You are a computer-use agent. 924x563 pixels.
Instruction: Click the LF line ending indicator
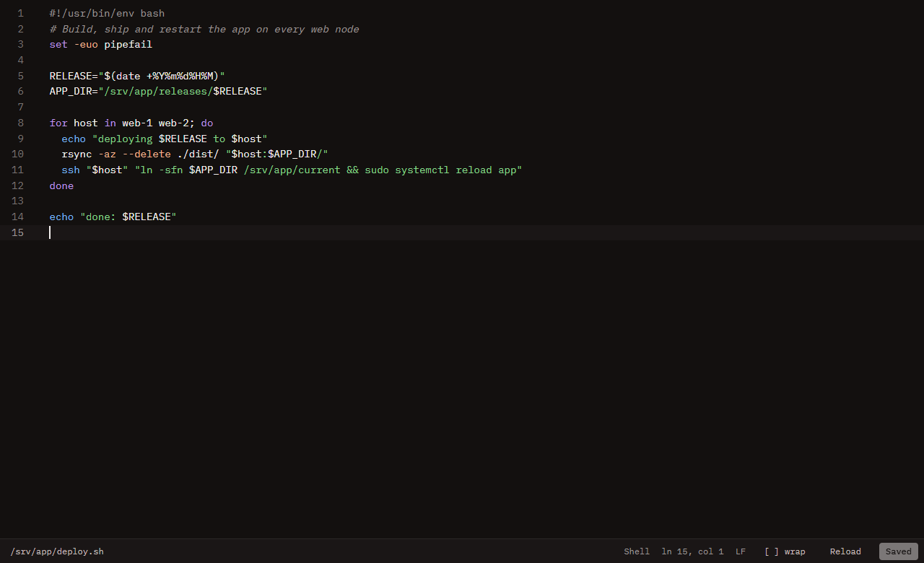tap(741, 551)
